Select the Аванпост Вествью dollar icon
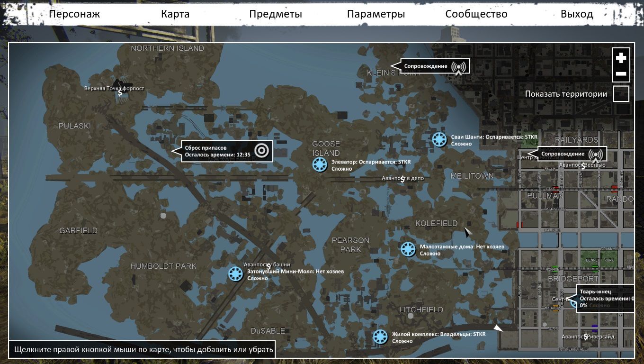The image size is (644, 364). (583, 166)
